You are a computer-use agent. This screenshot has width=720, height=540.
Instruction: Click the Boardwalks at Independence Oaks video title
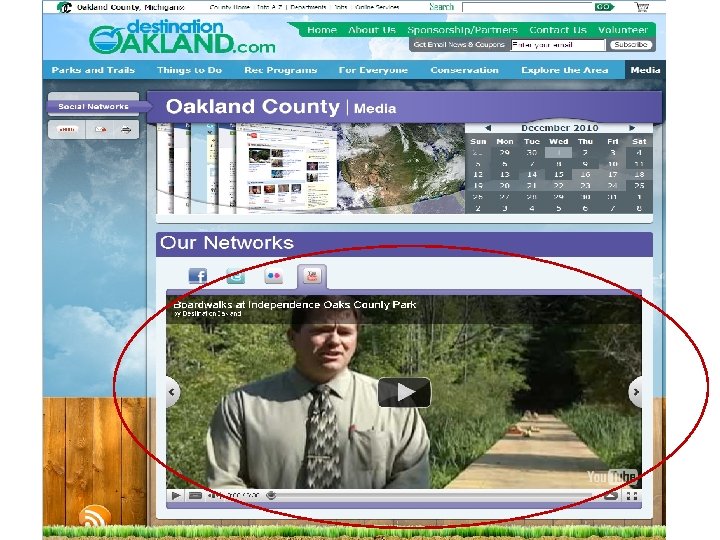point(295,304)
